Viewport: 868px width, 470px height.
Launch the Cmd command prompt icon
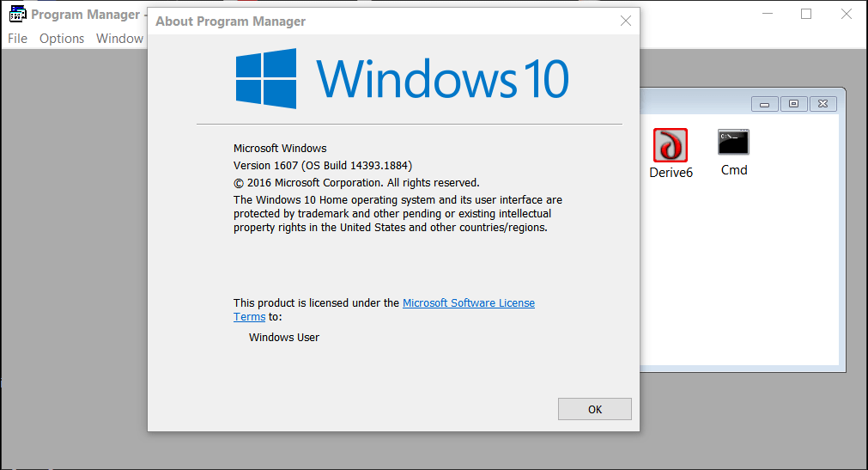pyautogui.click(x=733, y=143)
